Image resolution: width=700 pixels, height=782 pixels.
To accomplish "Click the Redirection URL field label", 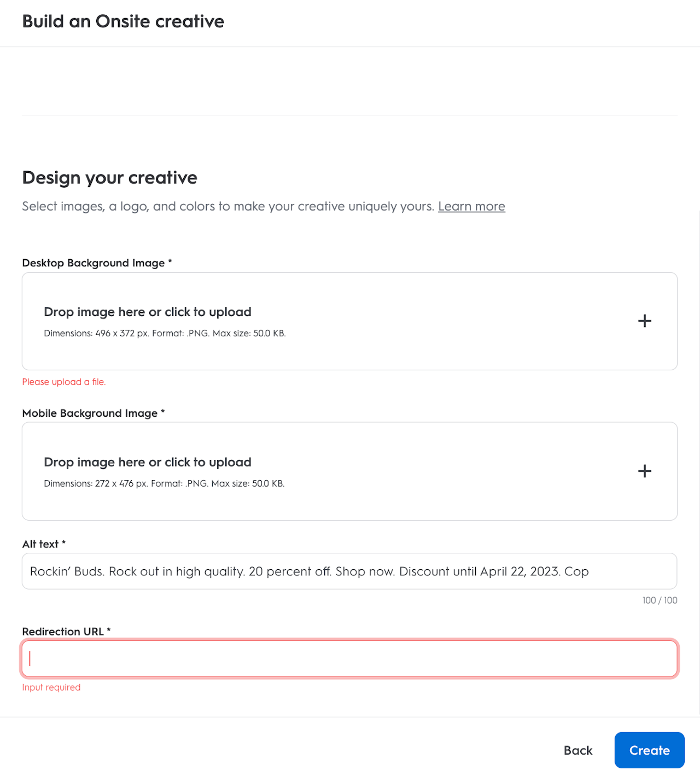I will tap(63, 632).
